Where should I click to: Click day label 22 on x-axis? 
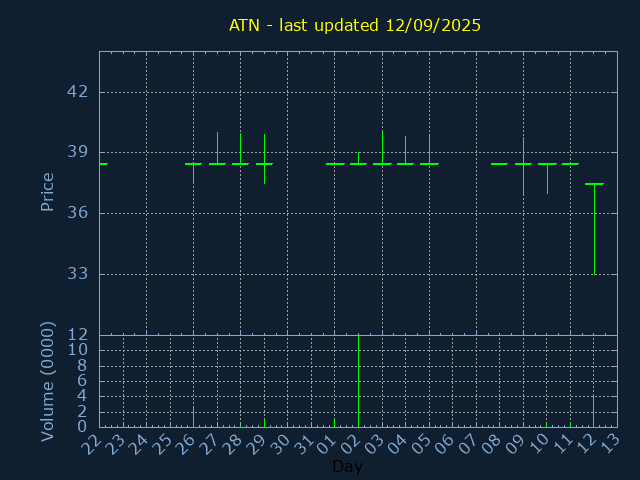91,444
